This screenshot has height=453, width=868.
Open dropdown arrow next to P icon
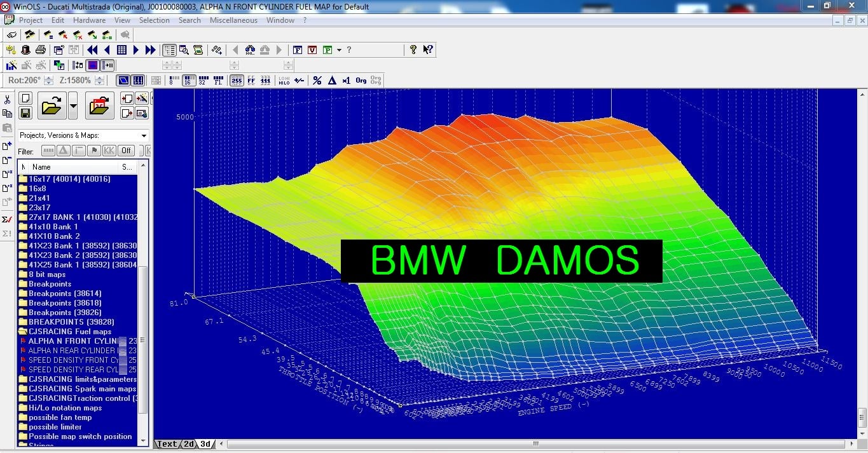pos(340,50)
